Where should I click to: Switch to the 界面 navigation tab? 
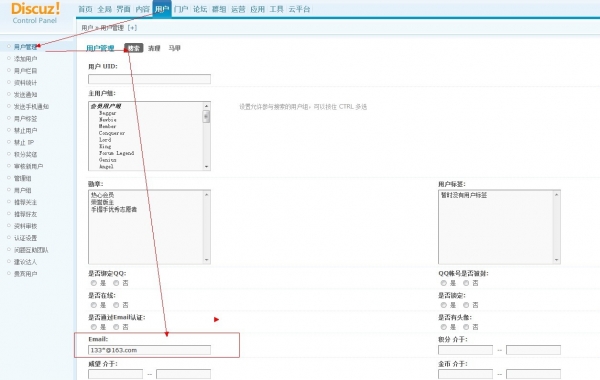124,9
